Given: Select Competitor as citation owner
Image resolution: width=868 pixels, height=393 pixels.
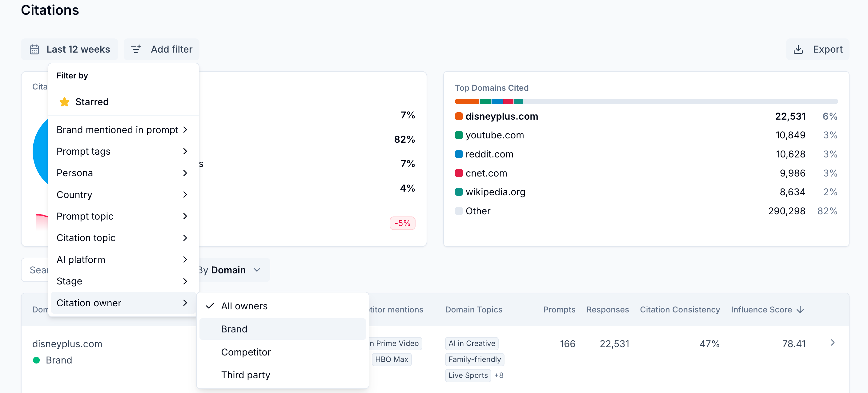Looking at the screenshot, I should coord(246,352).
